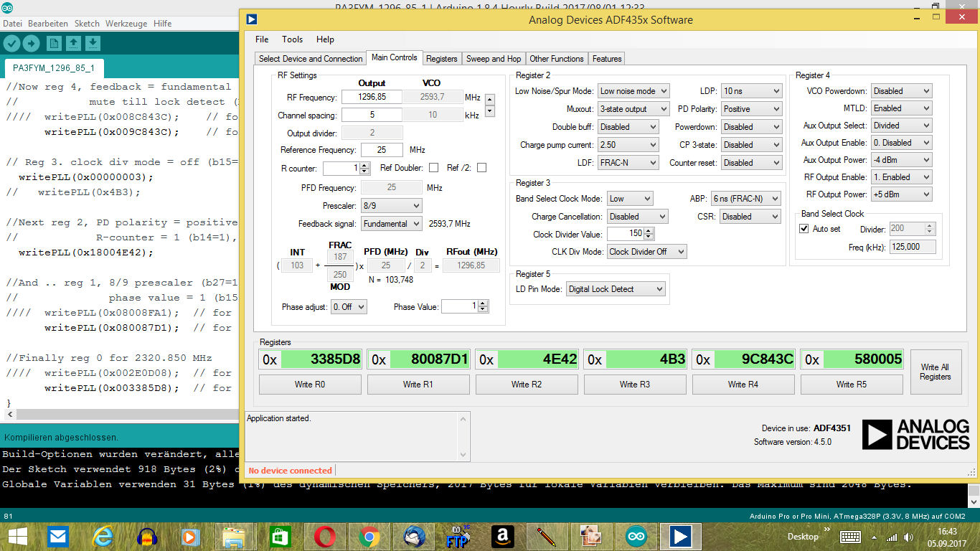Open the Prescaler 8/9 dropdown

click(391, 206)
